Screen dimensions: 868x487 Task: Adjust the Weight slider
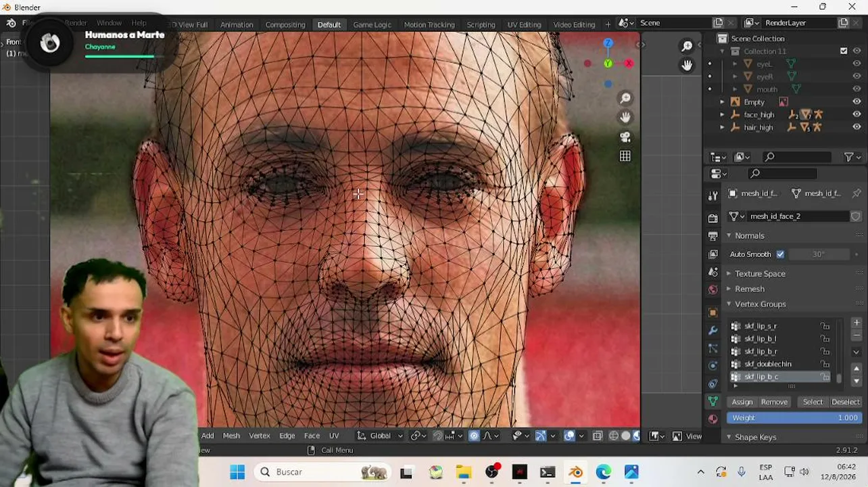pos(794,418)
